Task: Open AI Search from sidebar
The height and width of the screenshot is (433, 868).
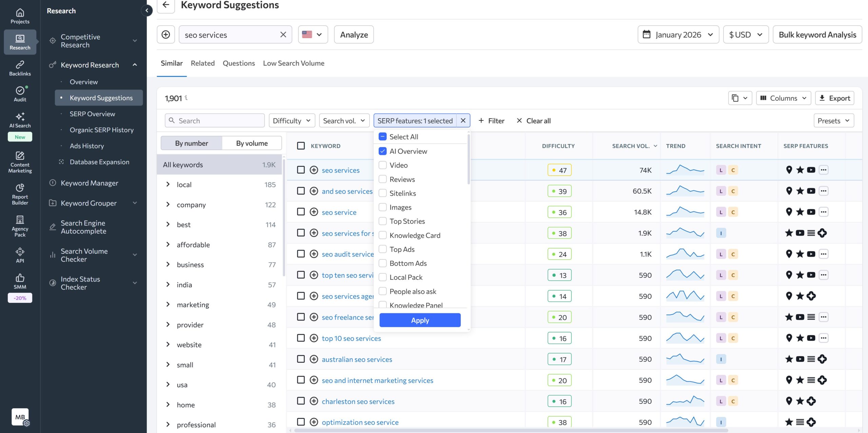Action: (x=20, y=120)
